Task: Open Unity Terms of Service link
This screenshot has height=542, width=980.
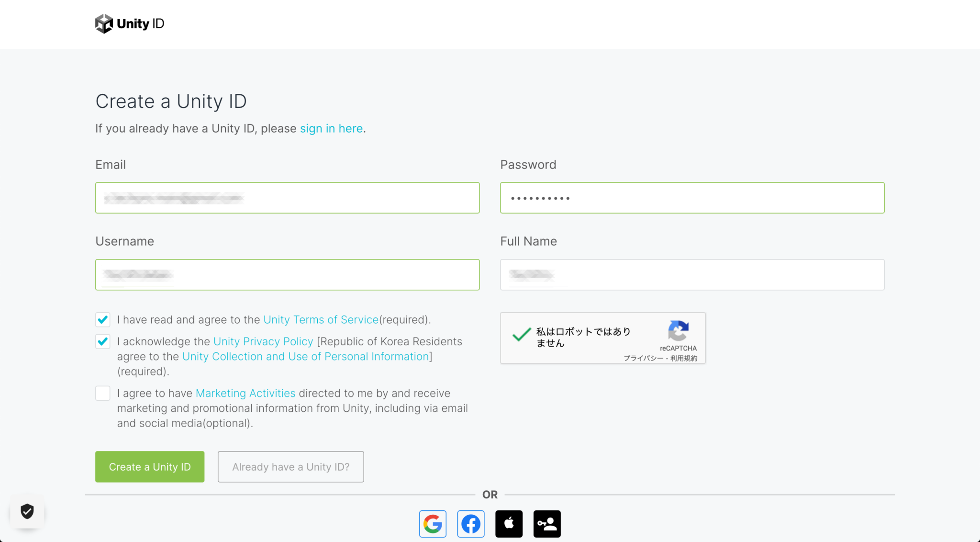Action: (321, 319)
